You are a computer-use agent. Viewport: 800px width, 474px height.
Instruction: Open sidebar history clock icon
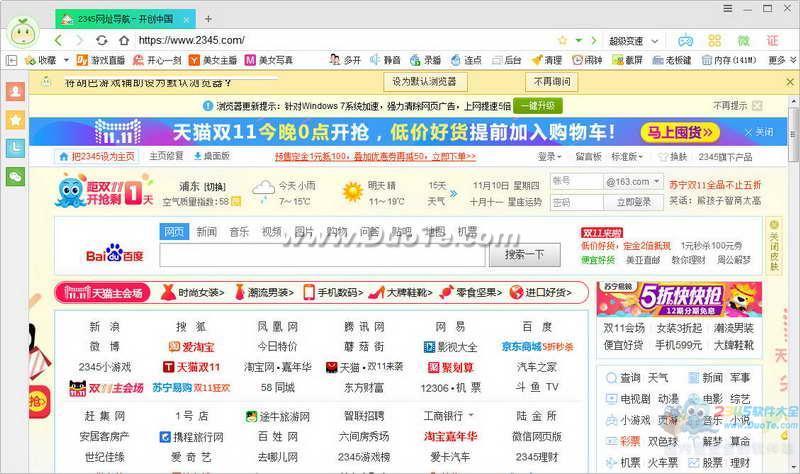click(x=15, y=148)
